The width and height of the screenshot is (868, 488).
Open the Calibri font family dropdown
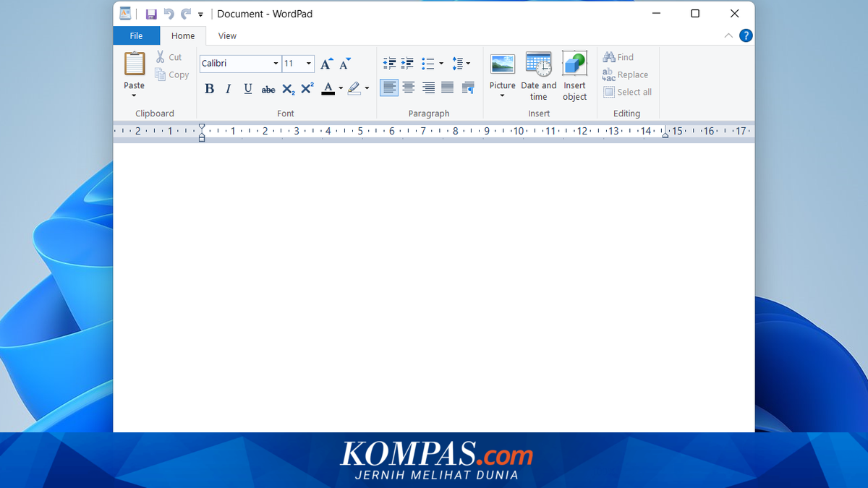[x=276, y=64]
